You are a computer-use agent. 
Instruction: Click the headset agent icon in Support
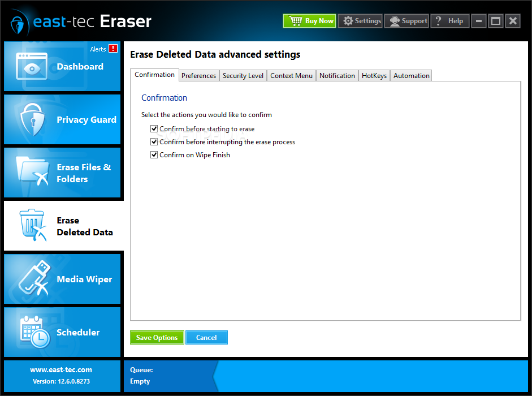point(395,21)
